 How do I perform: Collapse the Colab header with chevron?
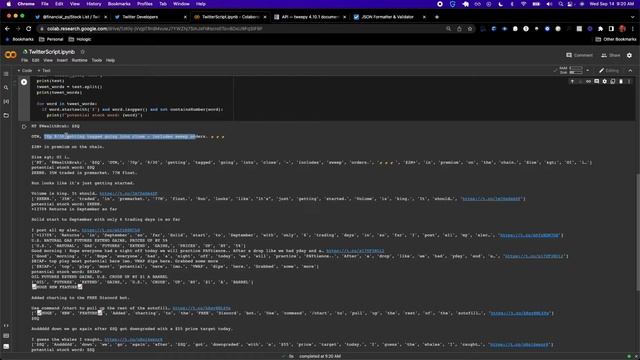630,71
